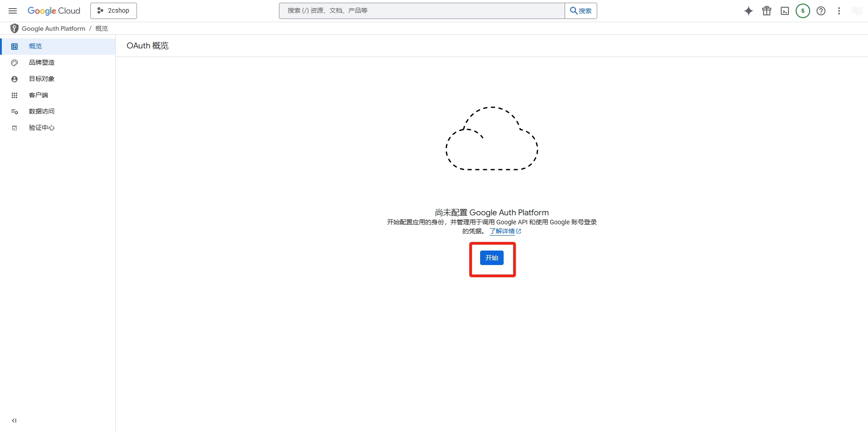This screenshot has width=868, height=431.
Task: Click the 数据访问 list-settings icon
Action: click(x=14, y=112)
